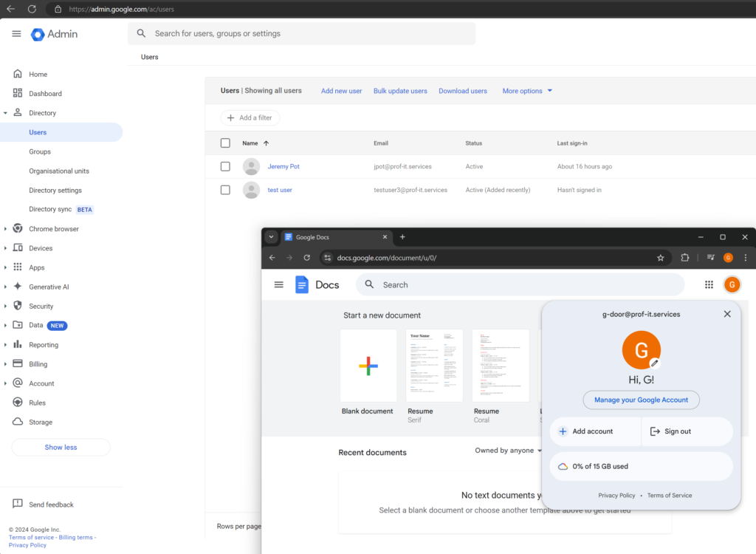Open the More options dropdown
Image resolution: width=756 pixels, height=554 pixels.
coord(527,91)
